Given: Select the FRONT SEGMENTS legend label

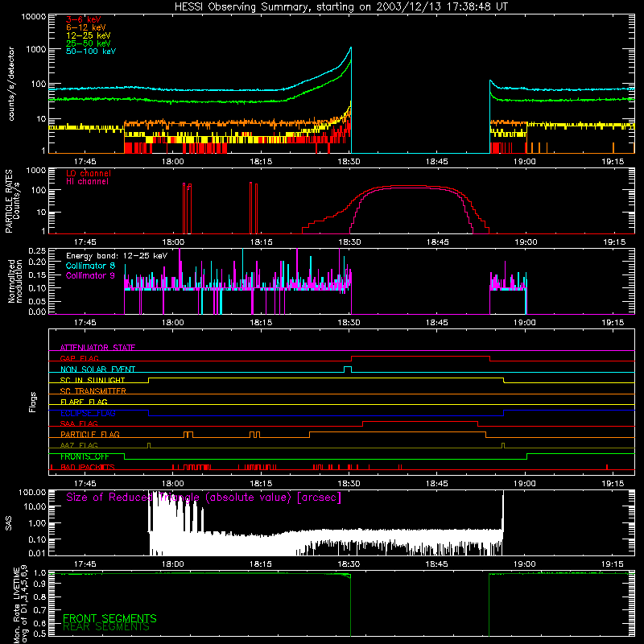Looking at the screenshot, I should [109, 618].
